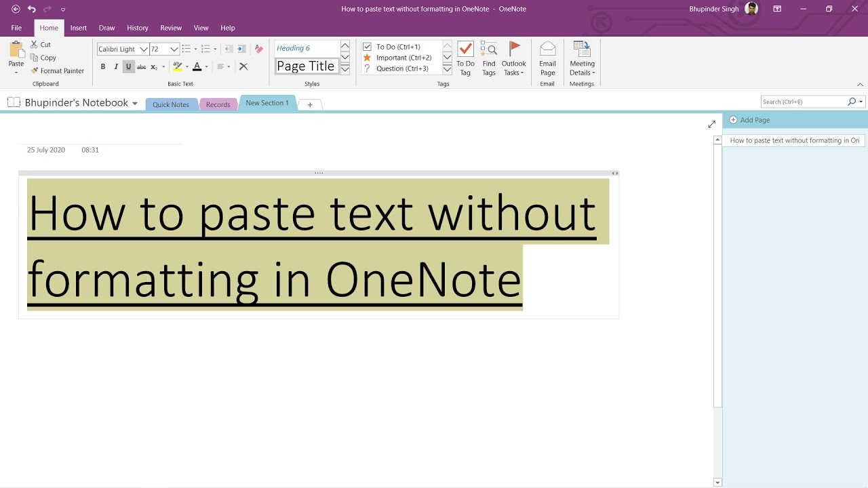Increase the indent position

pos(241,49)
